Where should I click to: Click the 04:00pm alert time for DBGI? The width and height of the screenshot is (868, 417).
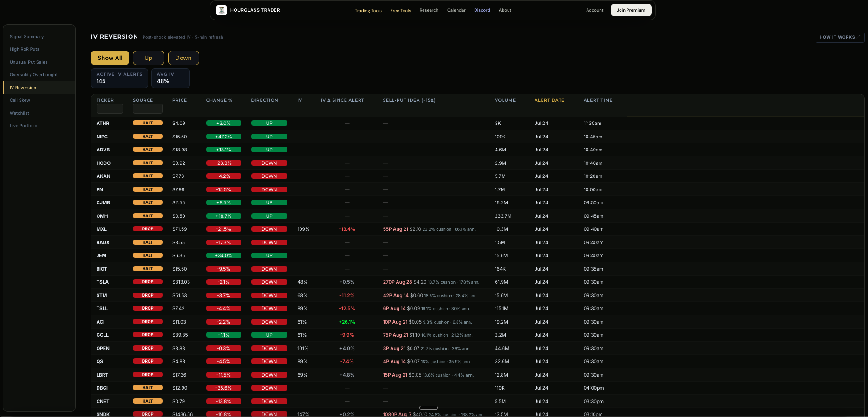tap(594, 388)
